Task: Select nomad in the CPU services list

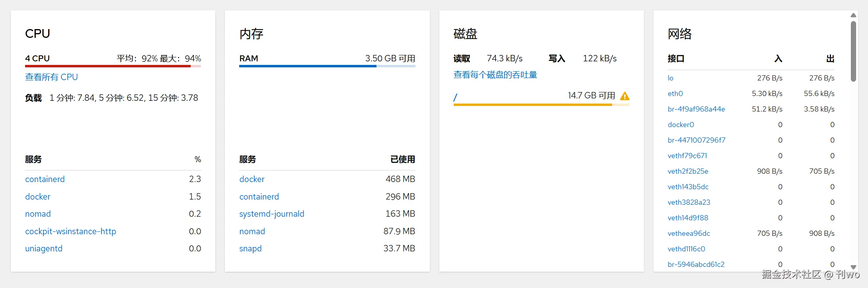Action: (38, 214)
